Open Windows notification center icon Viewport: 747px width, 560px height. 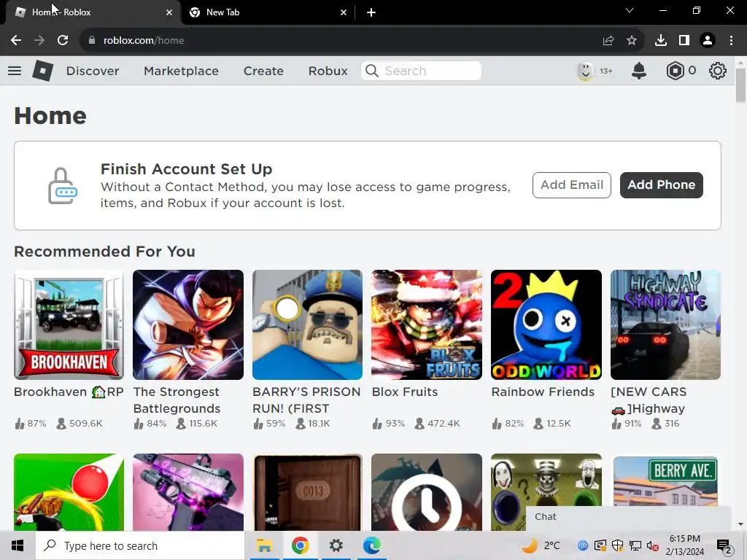pos(724,546)
